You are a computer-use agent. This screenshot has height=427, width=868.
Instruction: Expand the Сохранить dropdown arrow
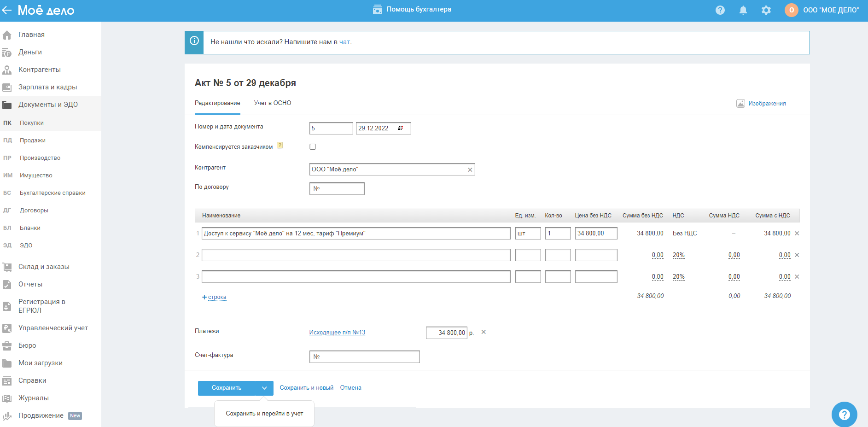pos(264,388)
